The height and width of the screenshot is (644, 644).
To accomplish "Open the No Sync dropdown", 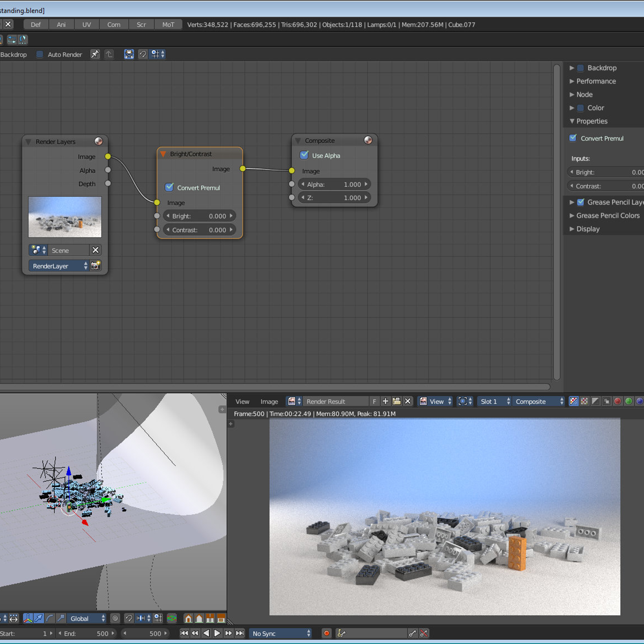I will pos(281,633).
